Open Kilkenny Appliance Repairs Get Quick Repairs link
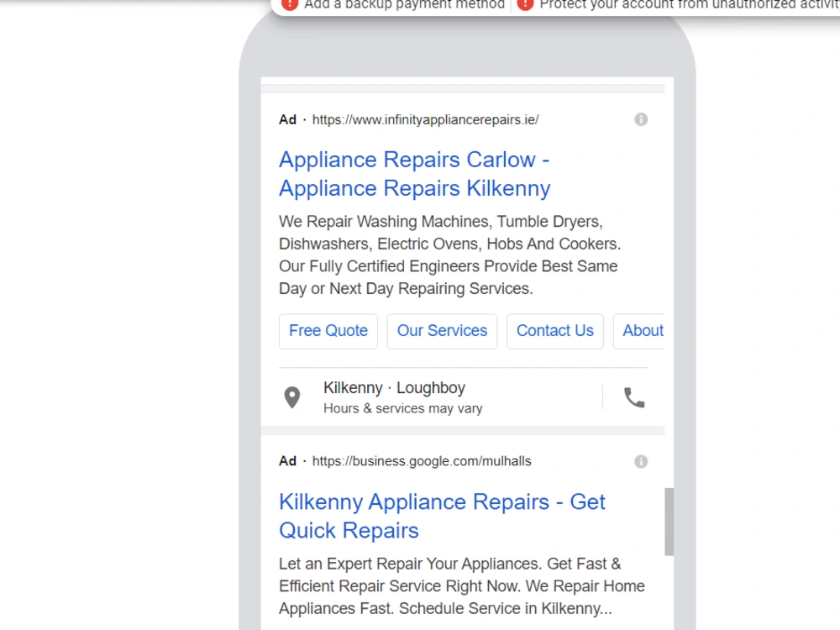The image size is (840, 630). (442, 516)
